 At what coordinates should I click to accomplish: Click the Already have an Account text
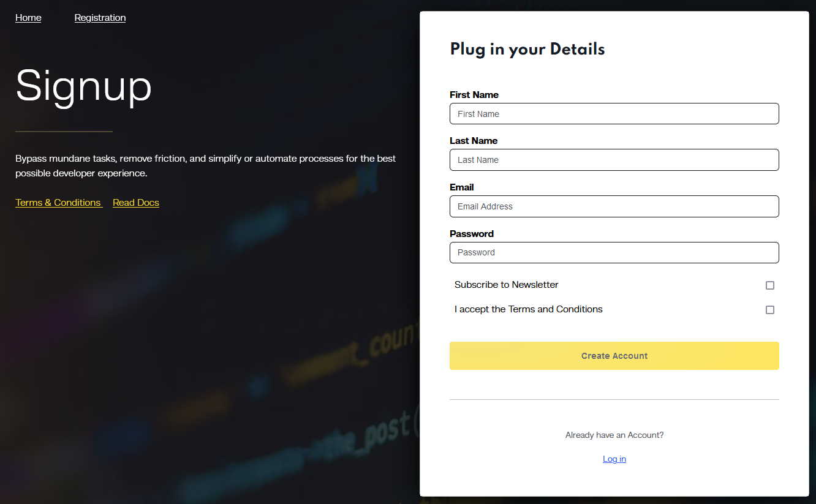(614, 435)
